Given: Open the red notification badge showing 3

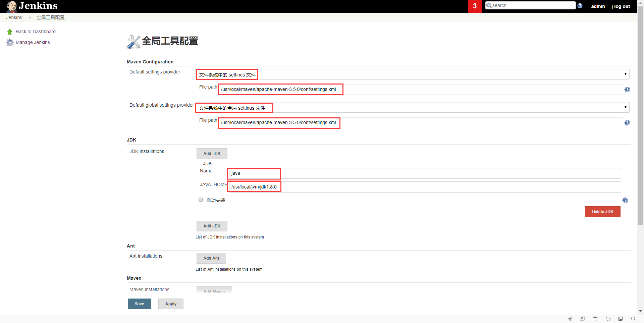Looking at the screenshot, I should point(475,6).
